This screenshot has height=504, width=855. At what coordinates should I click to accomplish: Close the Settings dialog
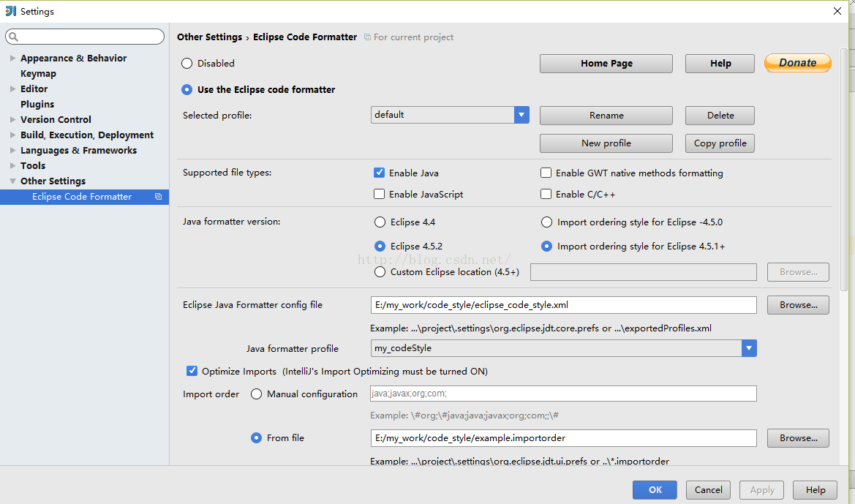tap(837, 11)
